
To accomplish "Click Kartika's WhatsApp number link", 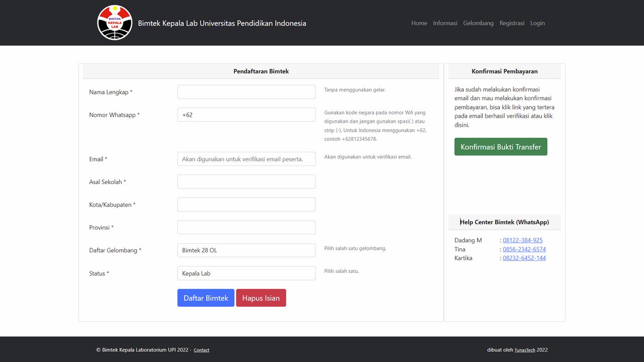I will (x=524, y=258).
